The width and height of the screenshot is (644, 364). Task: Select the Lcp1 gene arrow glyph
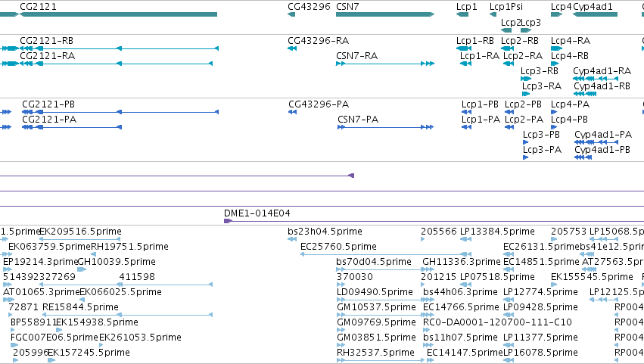point(462,14)
